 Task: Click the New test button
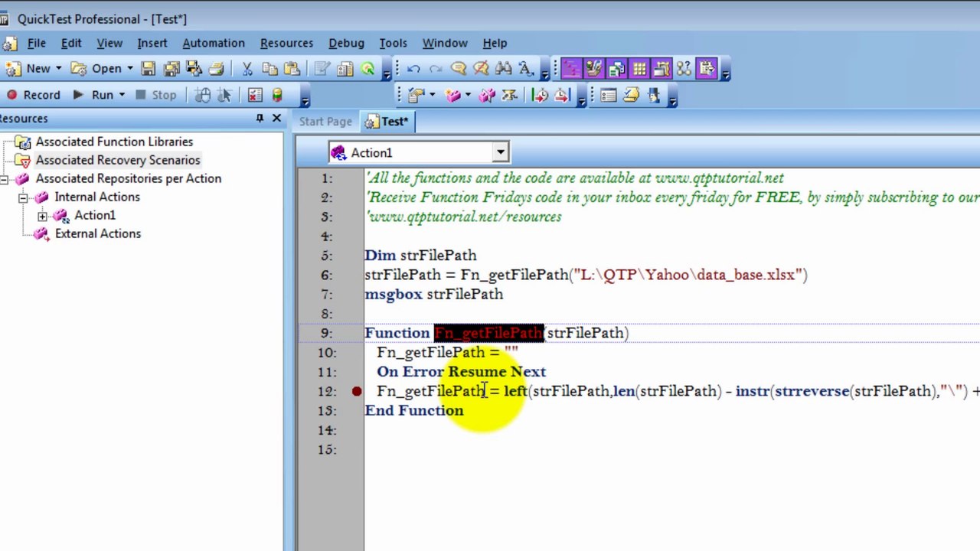pos(28,69)
